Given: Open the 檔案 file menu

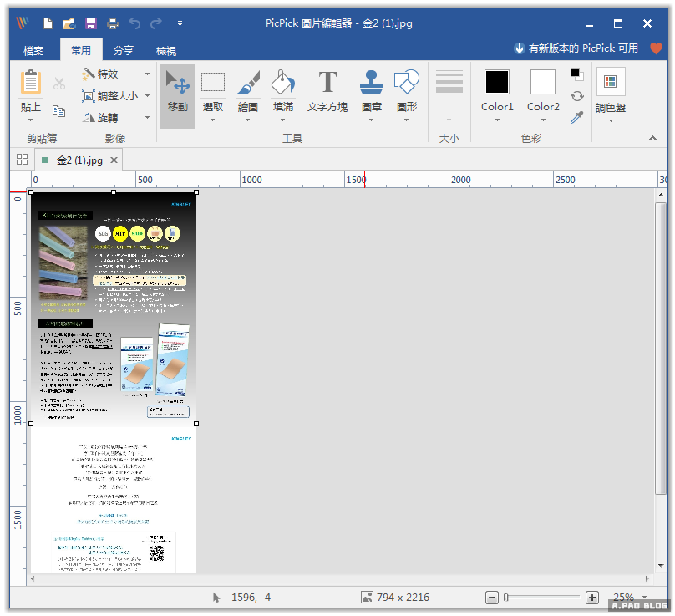Looking at the screenshot, I should point(34,51).
